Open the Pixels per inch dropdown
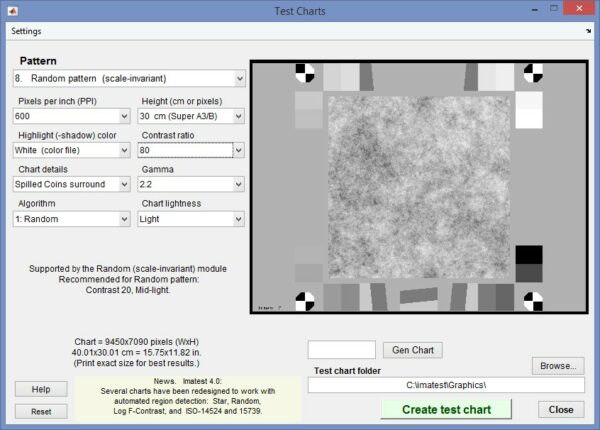This screenshot has width=600, height=430. (124, 116)
